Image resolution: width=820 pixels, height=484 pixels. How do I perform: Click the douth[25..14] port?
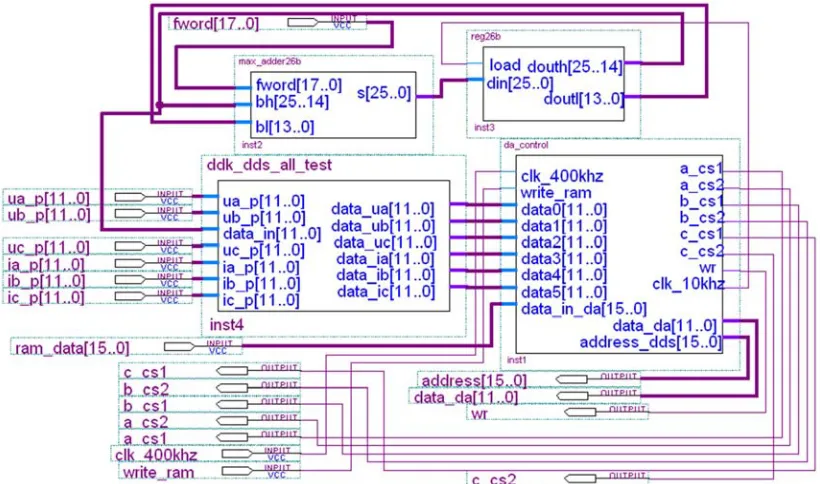coord(575,67)
